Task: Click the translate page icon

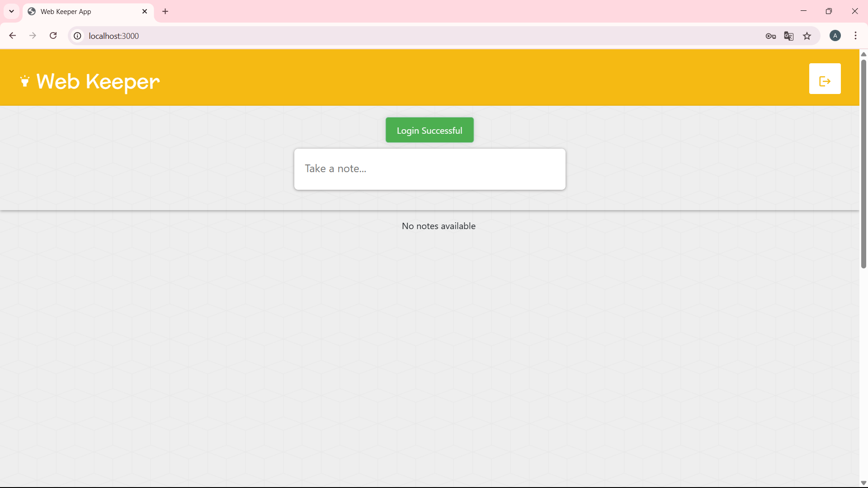Action: coord(789,36)
